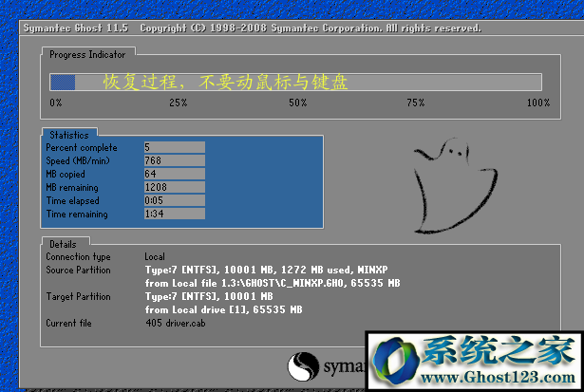Click "from Local drive [1], 65535 MB" line
The image size is (584, 392).
224,309
